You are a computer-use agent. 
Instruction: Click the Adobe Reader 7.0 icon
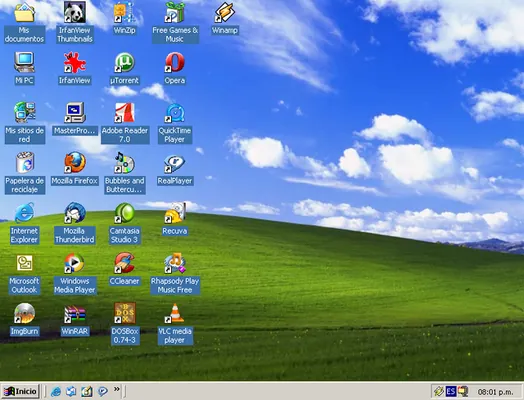tap(124, 113)
